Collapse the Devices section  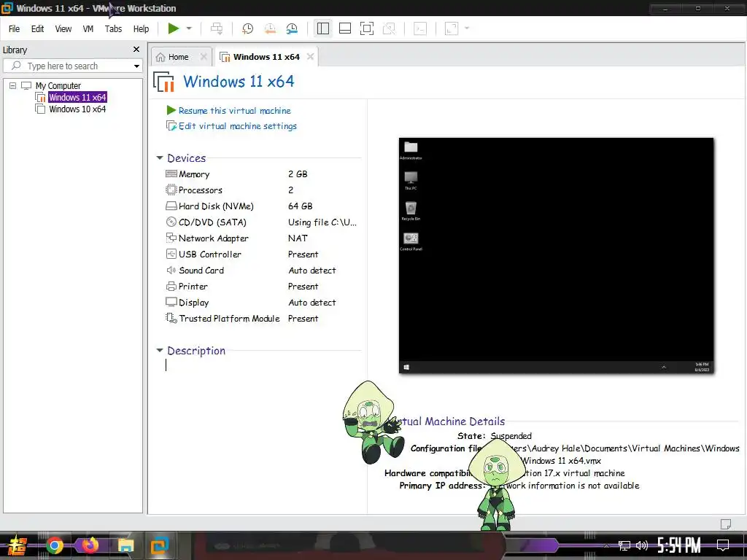point(160,158)
